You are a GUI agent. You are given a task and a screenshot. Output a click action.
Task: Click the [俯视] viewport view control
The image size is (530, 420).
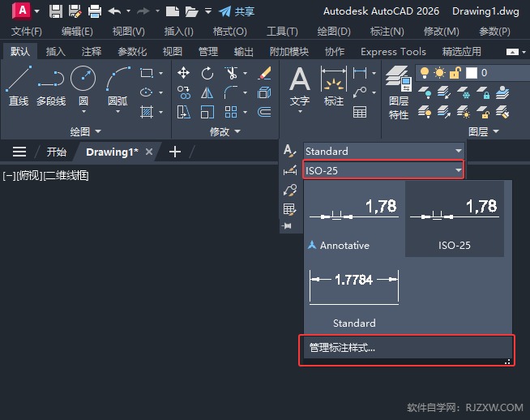[x=30, y=175]
